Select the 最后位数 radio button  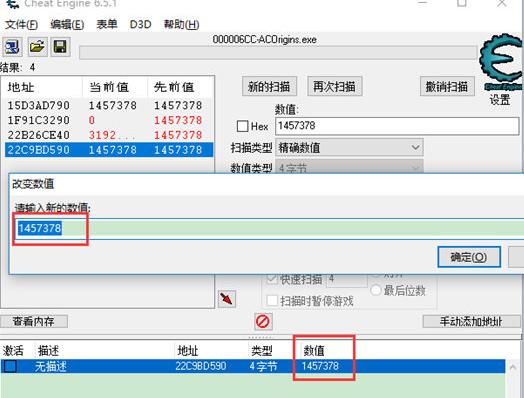[x=376, y=290]
